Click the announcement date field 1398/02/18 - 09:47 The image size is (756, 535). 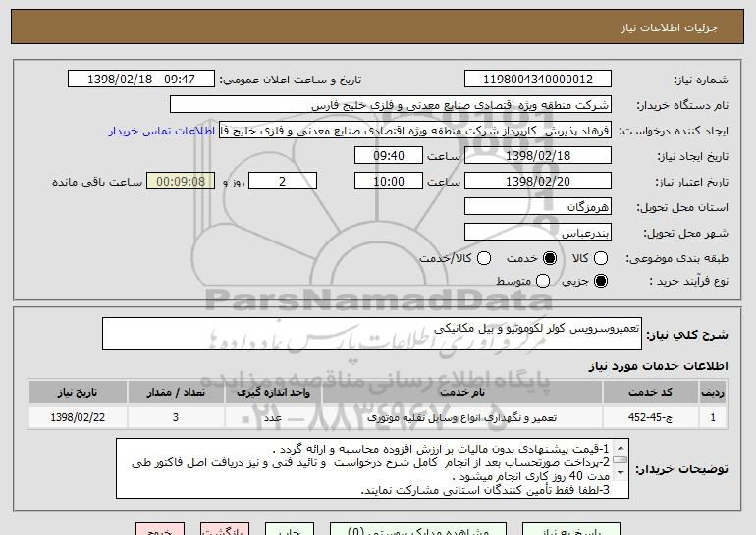click(141, 80)
